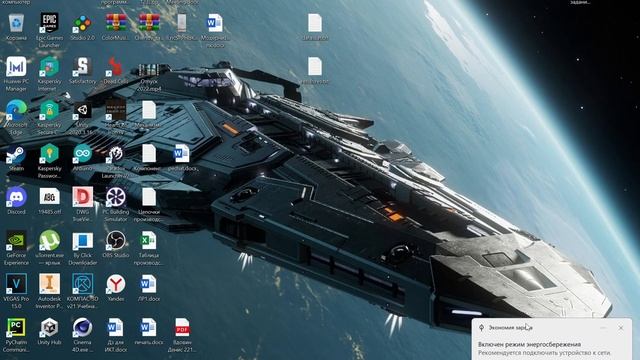Click the Экономия заряда notification title

(511, 328)
